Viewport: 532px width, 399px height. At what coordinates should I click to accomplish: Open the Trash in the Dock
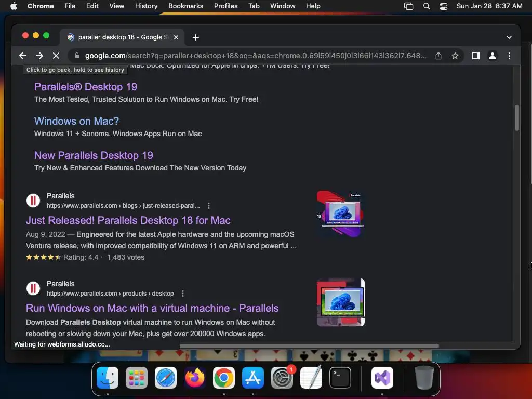pos(424,378)
